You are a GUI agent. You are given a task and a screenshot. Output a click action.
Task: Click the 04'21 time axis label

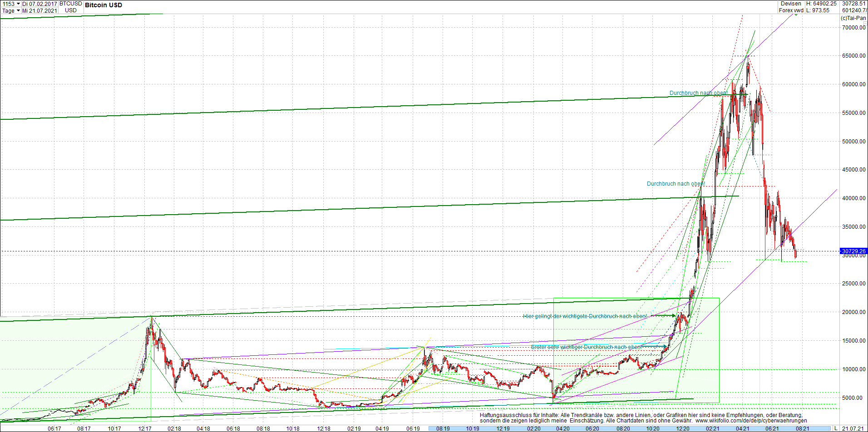(742, 428)
